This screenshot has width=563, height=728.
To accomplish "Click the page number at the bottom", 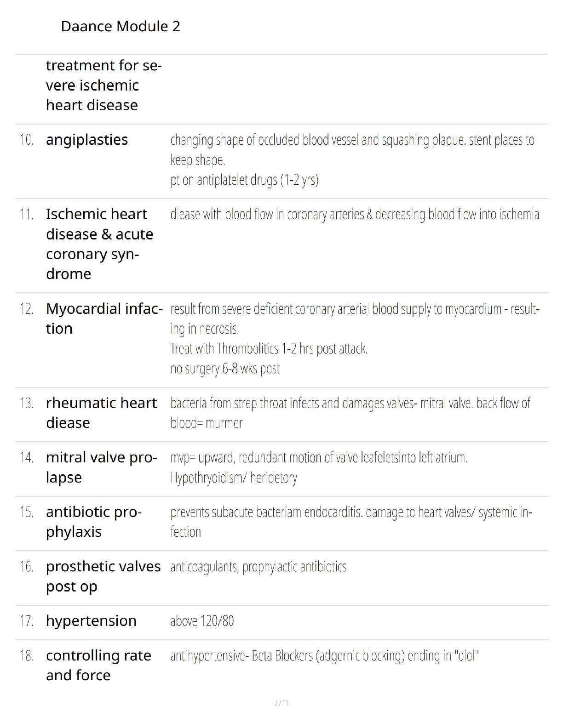I will (x=281, y=703).
